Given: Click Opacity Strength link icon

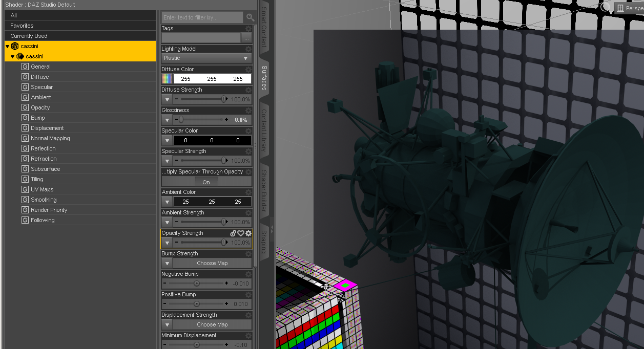Looking at the screenshot, I should click(x=233, y=233).
